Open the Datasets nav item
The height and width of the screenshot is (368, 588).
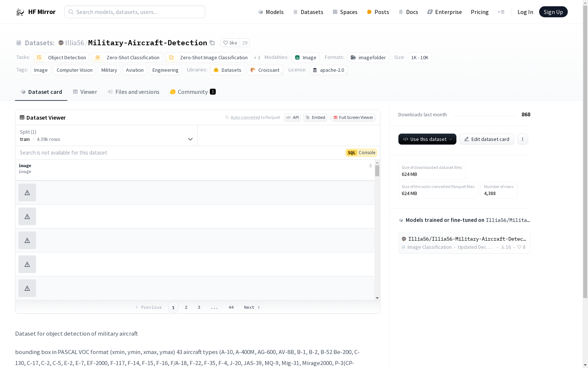coord(308,12)
